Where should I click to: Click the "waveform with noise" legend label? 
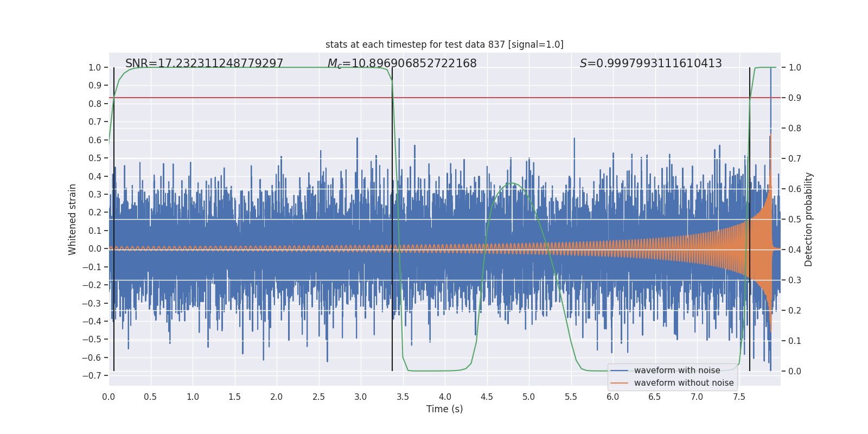coord(677,371)
